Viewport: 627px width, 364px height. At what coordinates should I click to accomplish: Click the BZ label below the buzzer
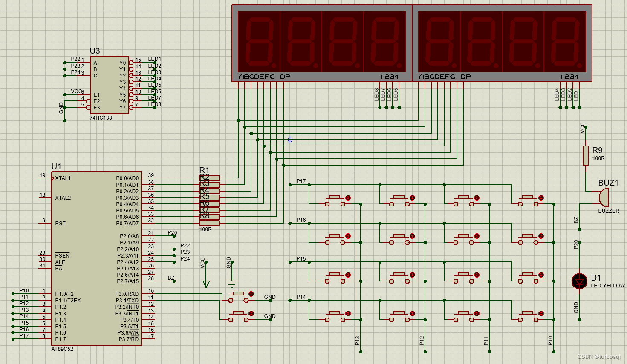[x=576, y=220]
